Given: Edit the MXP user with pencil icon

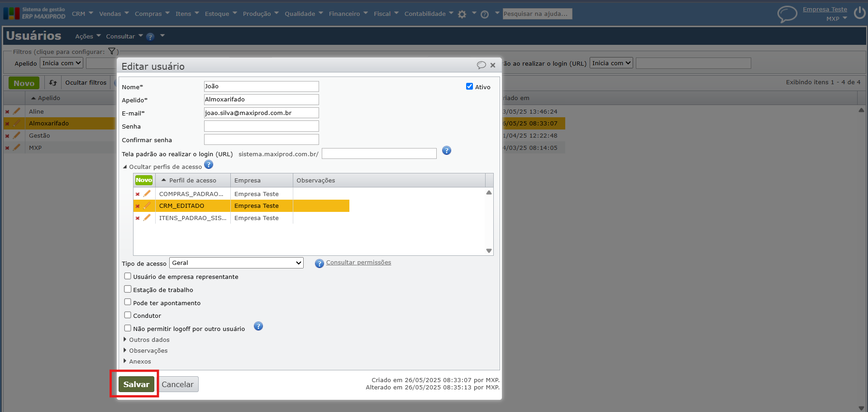Looking at the screenshot, I should click(17, 147).
